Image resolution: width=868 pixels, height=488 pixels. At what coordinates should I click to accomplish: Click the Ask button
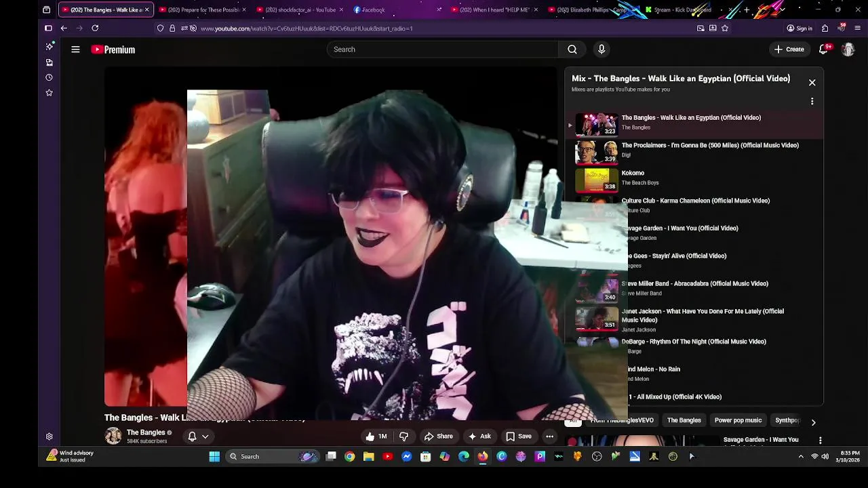pyautogui.click(x=479, y=436)
